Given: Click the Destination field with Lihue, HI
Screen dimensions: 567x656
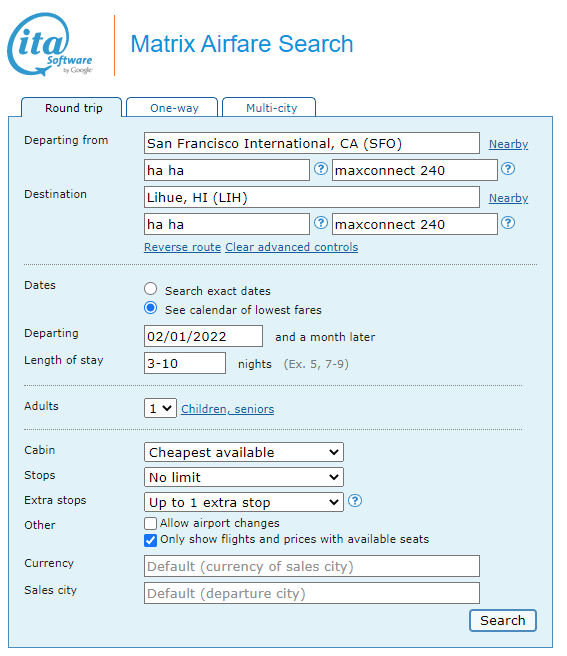Looking at the screenshot, I should 312,197.
